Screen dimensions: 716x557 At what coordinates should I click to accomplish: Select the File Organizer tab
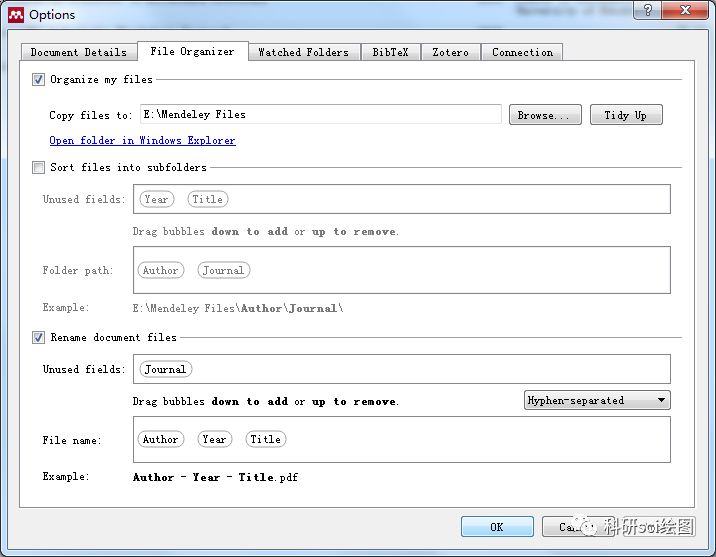click(192, 51)
